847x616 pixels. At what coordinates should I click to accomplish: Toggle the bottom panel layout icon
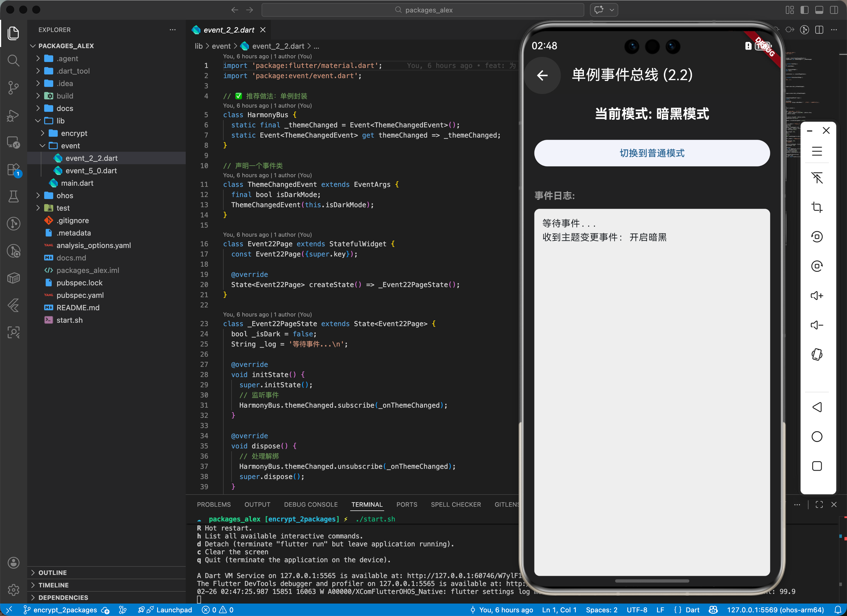click(x=819, y=10)
